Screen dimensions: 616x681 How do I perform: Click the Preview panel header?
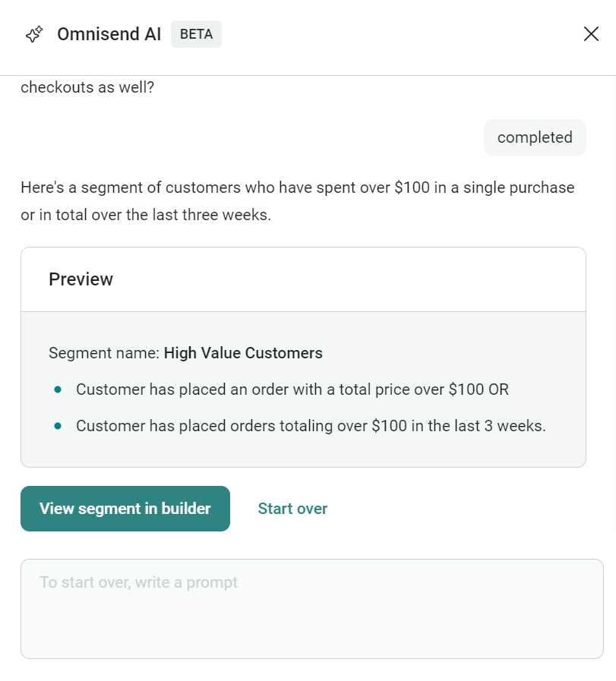tap(81, 279)
